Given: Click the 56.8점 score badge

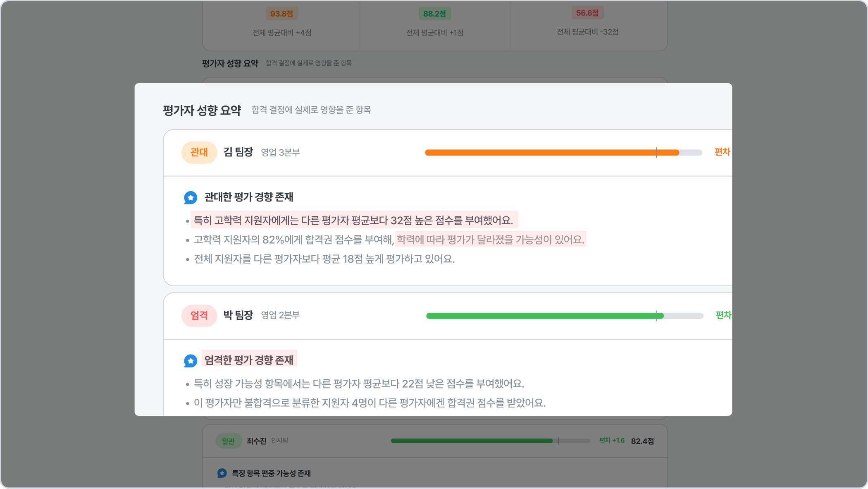Looking at the screenshot, I should click(587, 13).
